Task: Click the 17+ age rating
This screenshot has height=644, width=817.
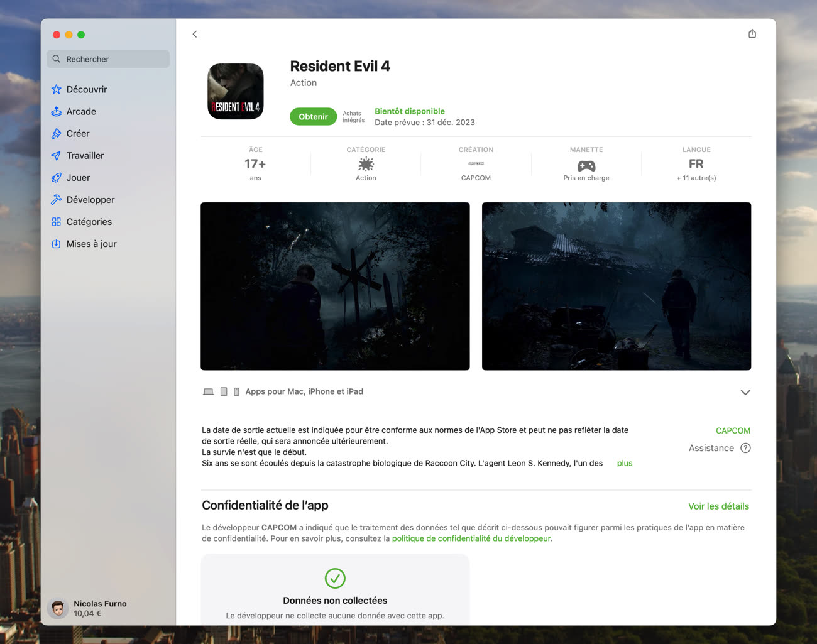Action: coord(255,164)
